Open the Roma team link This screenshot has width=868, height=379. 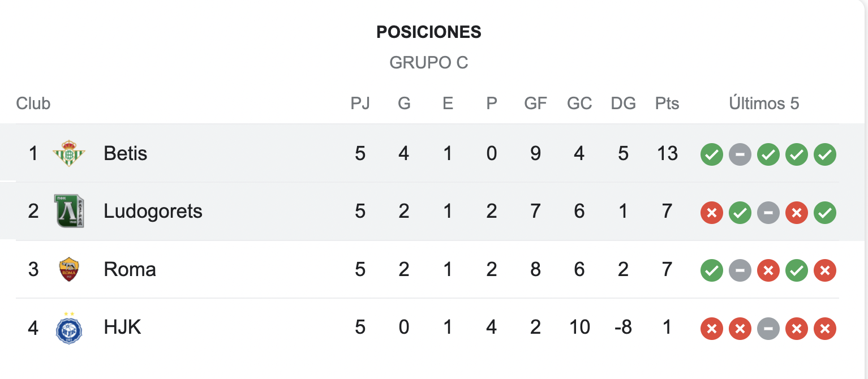coord(130,269)
